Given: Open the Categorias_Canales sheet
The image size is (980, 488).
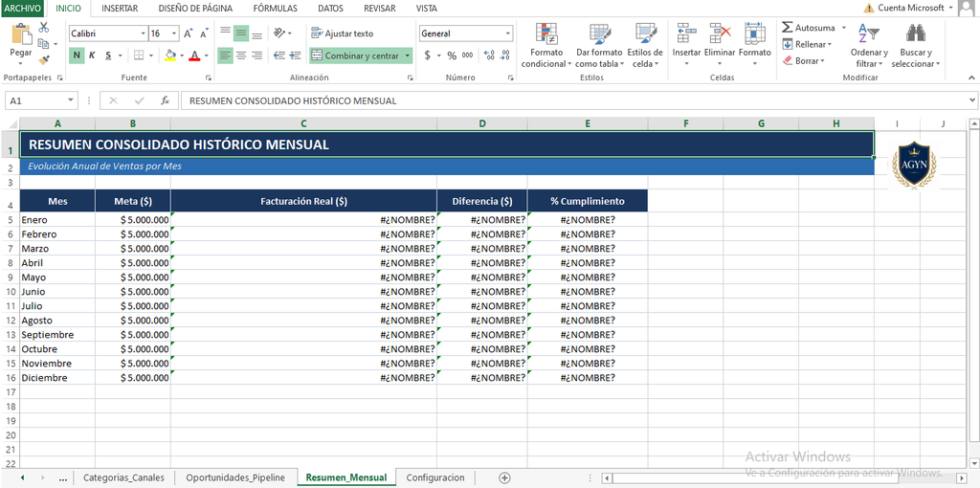Looking at the screenshot, I should 123,477.
